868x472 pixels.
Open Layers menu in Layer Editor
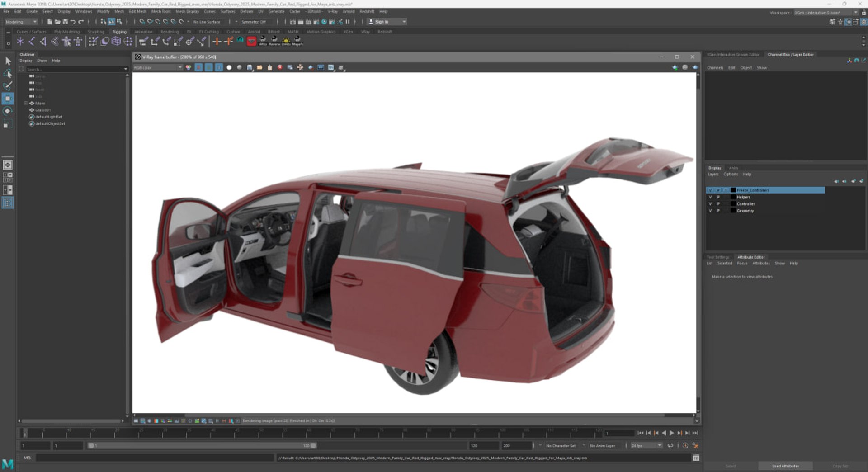click(x=713, y=174)
